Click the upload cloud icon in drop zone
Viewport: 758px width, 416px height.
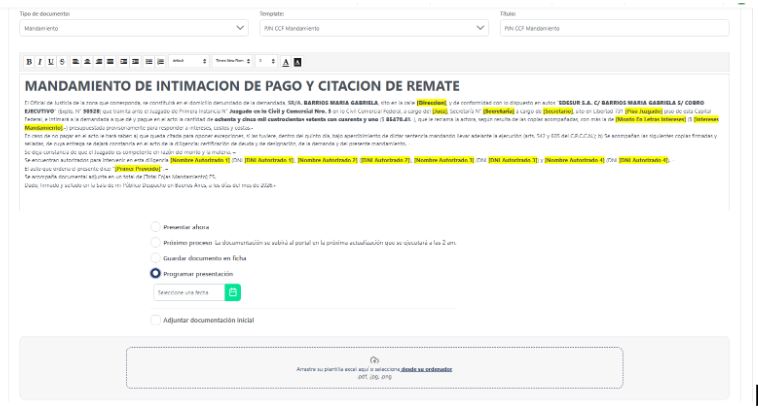click(x=374, y=360)
